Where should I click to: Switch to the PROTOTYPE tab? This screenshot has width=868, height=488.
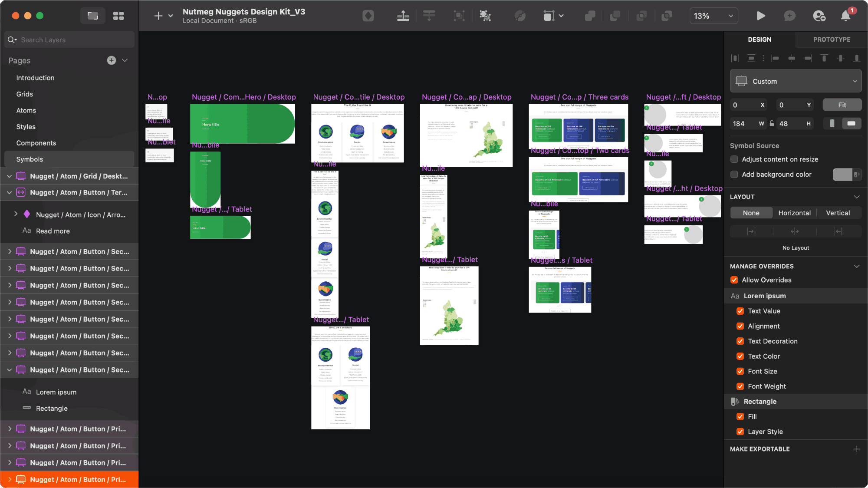(x=832, y=40)
